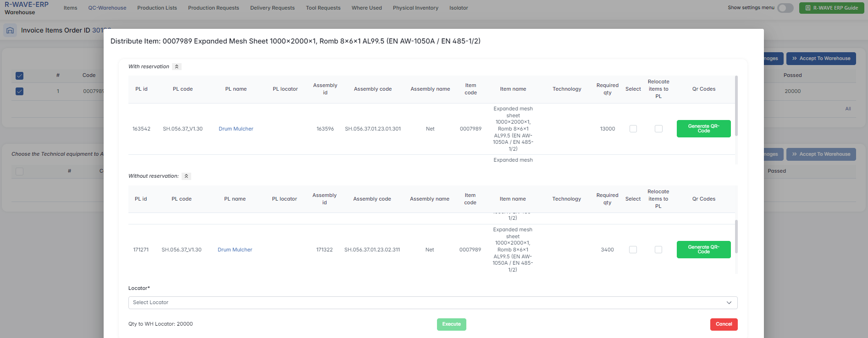Tick Relocate items box for PL 171271
Screen dimensions: 868x338
[658, 250]
